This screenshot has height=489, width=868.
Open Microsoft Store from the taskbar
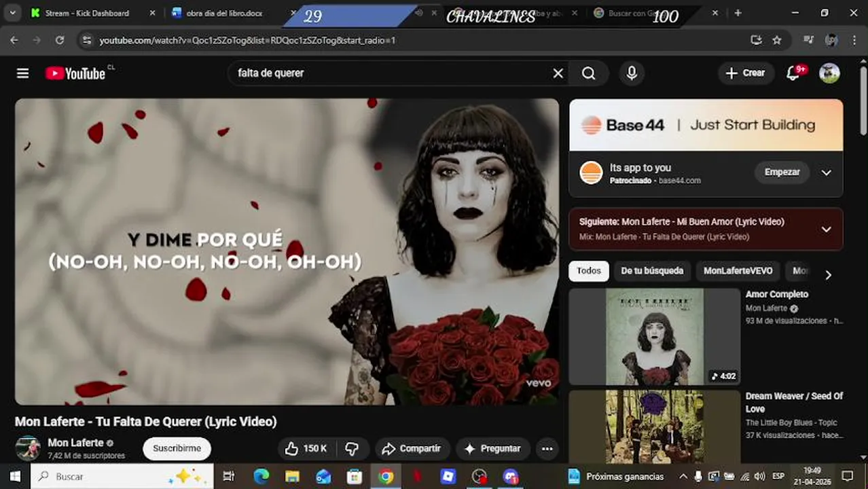pyautogui.click(x=355, y=477)
